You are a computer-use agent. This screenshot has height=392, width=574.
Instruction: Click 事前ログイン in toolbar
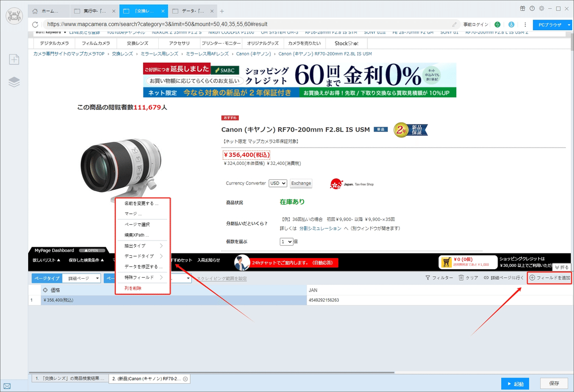click(x=476, y=24)
